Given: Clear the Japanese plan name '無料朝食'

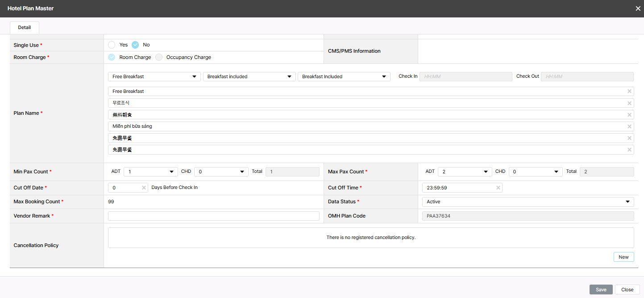Looking at the screenshot, I should [629, 115].
